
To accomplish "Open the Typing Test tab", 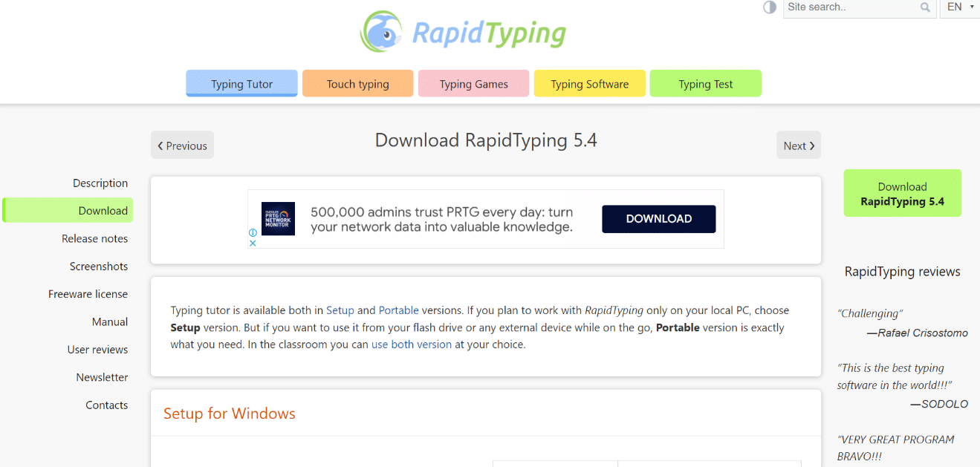I will [x=705, y=84].
